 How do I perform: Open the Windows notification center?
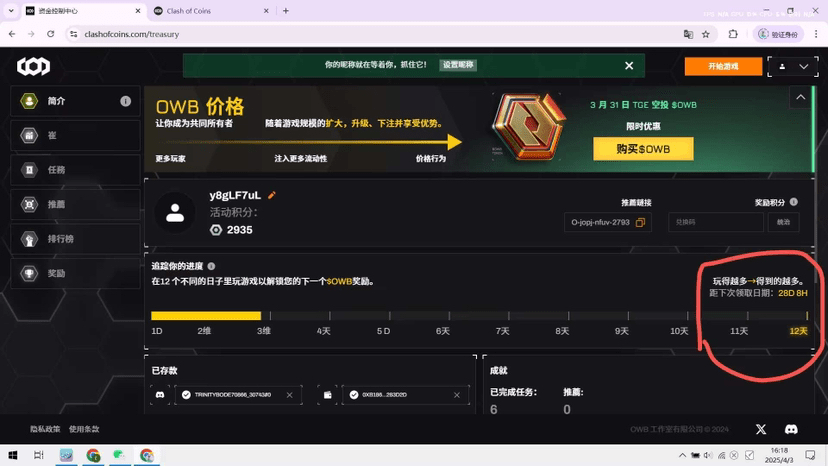tap(810, 455)
